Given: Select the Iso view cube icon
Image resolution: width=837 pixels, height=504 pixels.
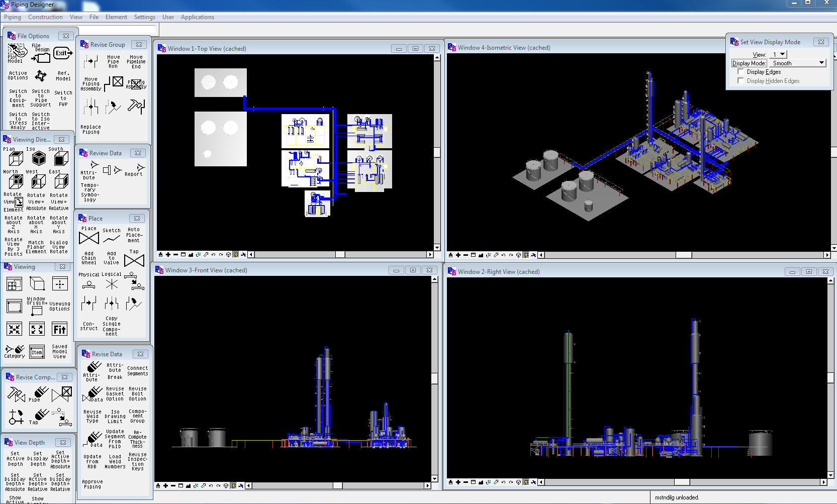Looking at the screenshot, I should coord(39,159).
